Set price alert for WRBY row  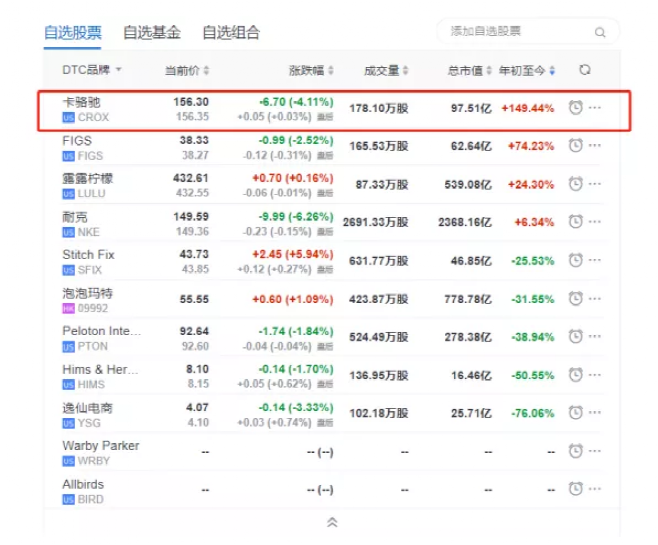575,451
